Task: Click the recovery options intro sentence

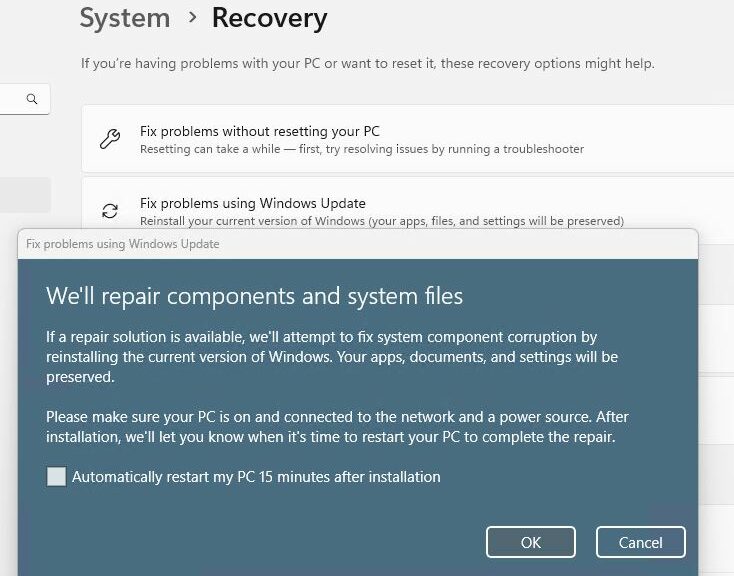Action: (x=368, y=63)
